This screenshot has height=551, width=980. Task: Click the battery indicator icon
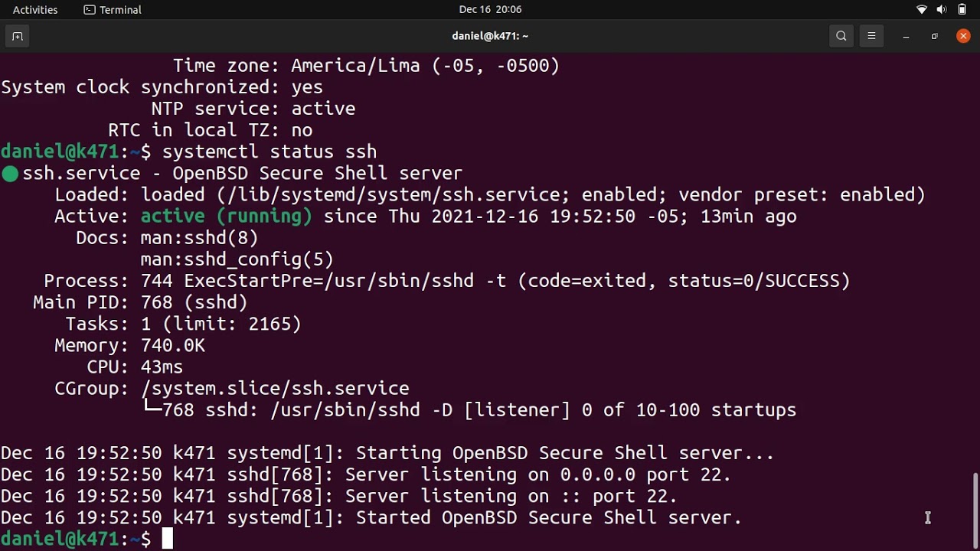coord(962,10)
